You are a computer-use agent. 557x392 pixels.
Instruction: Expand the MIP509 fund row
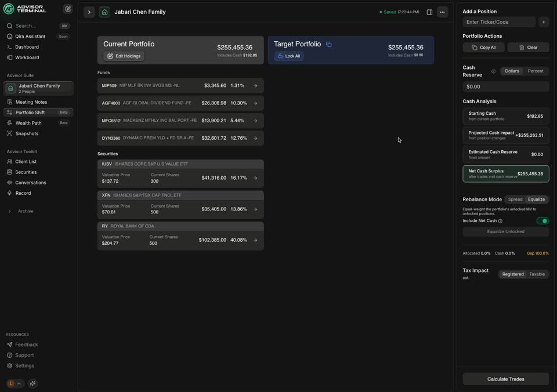pos(255,85)
